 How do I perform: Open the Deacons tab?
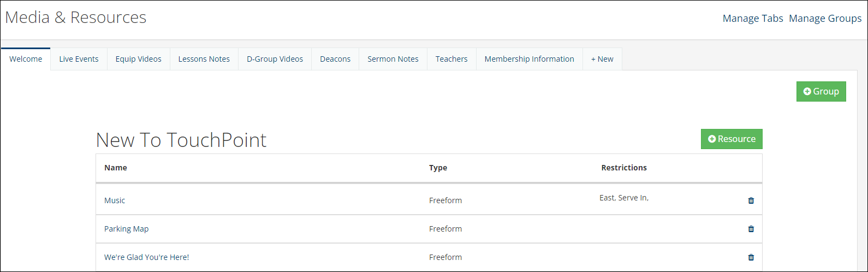click(x=335, y=59)
